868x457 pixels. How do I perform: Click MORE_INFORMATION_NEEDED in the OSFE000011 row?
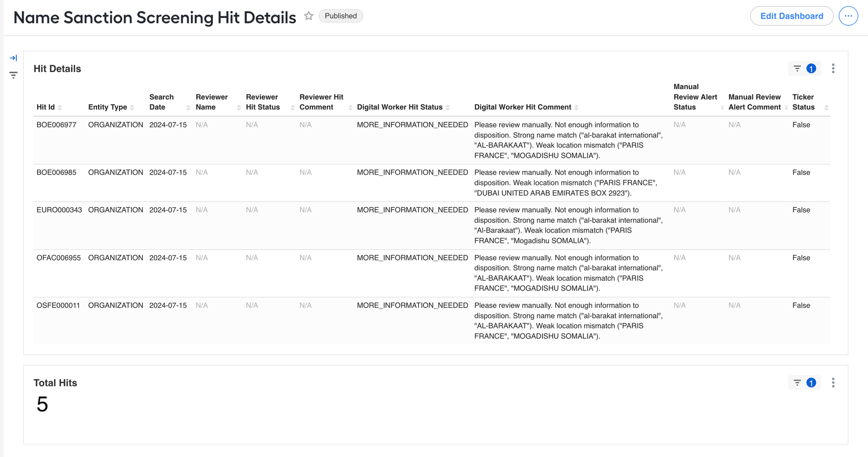(412, 305)
